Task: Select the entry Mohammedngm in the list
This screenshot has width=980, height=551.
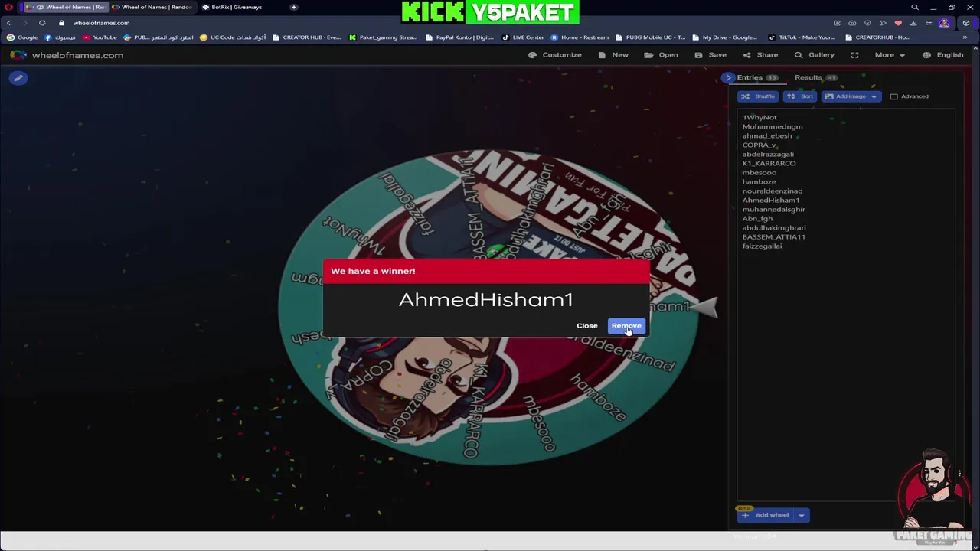Action: tap(773, 126)
